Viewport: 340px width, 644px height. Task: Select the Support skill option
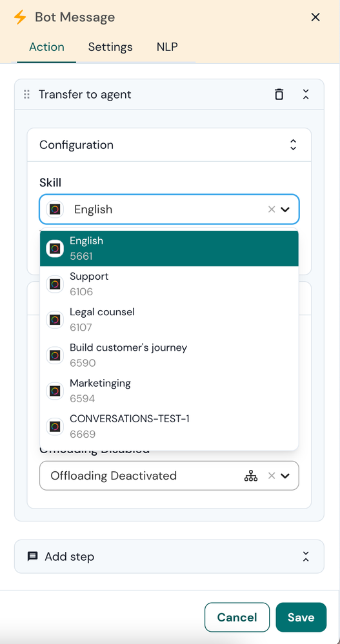pos(169,284)
